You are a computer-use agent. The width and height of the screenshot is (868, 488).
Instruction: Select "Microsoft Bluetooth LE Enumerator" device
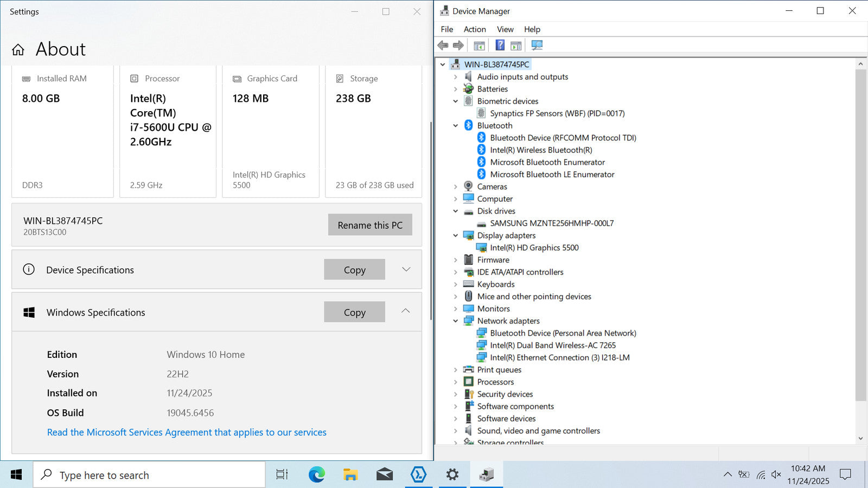(x=552, y=174)
